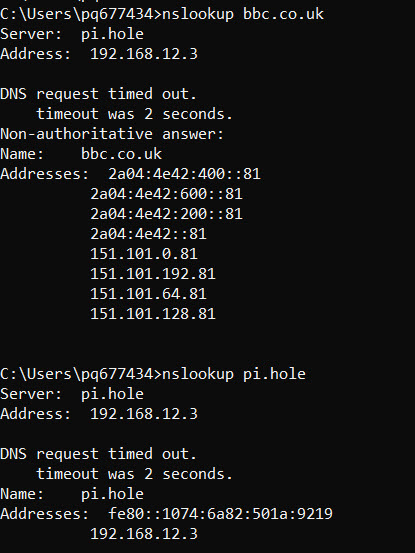Viewport: 415px width, 553px height.
Task: Click the IP address 151.101.0.81
Action: click(144, 254)
